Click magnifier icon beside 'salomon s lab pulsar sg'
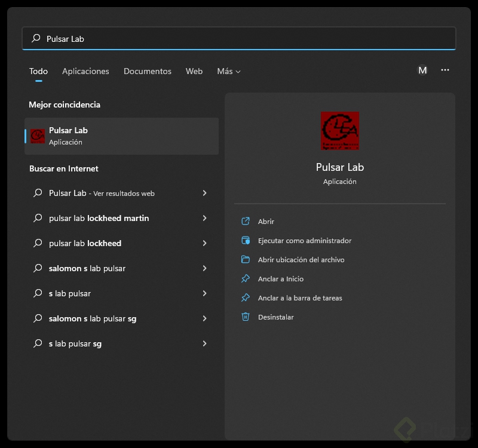The height and width of the screenshot is (448, 478). (38, 318)
